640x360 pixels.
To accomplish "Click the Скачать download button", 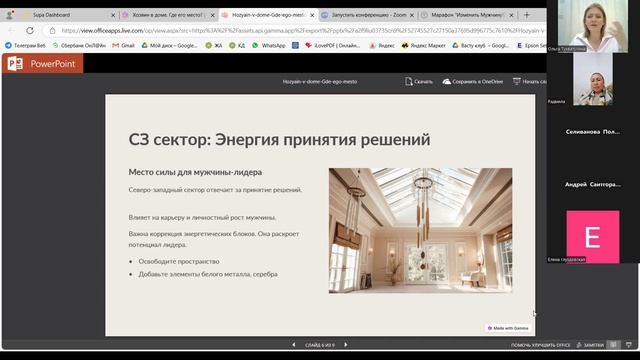I will pos(419,82).
